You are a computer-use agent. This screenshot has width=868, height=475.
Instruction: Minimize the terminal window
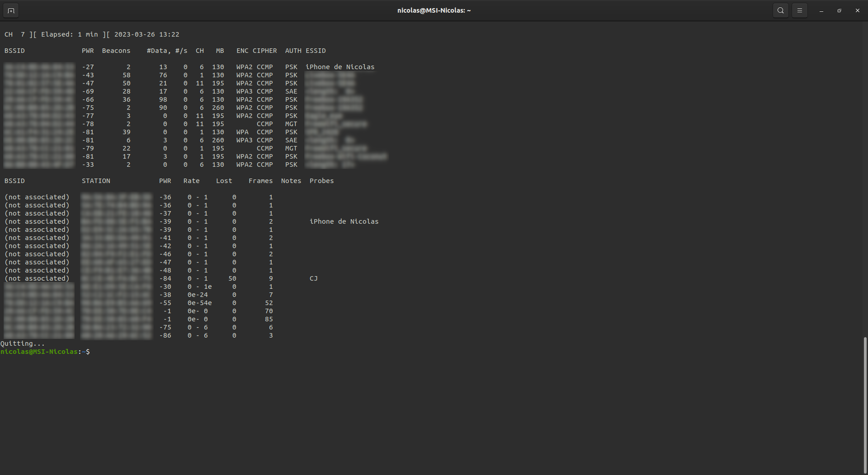821,10
